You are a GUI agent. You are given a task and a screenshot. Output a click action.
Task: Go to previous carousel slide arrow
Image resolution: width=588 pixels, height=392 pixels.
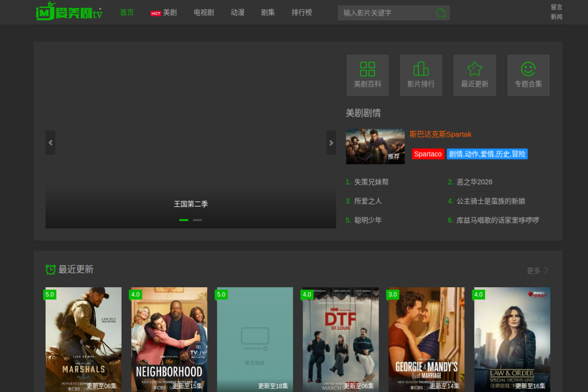coord(51,142)
